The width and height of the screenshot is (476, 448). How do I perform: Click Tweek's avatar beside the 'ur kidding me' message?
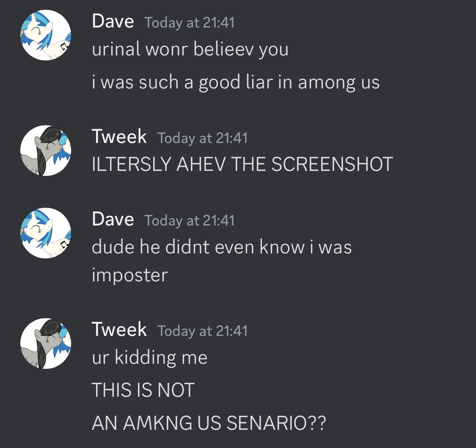pos(46,344)
